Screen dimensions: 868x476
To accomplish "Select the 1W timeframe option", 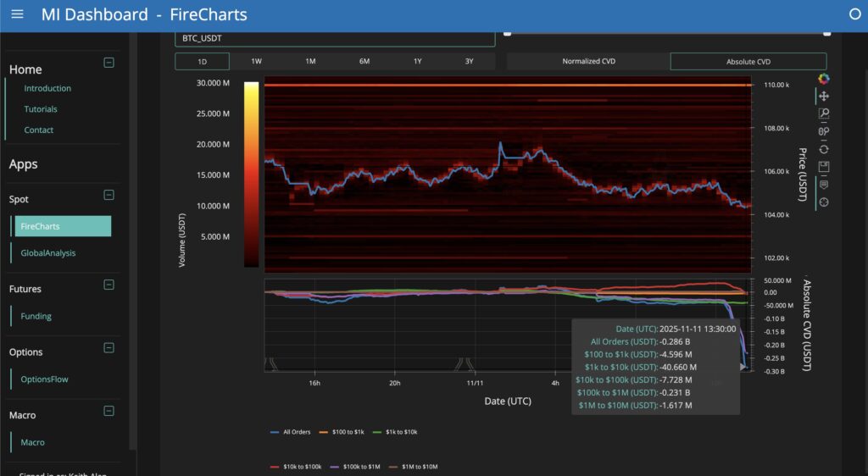I will click(257, 62).
